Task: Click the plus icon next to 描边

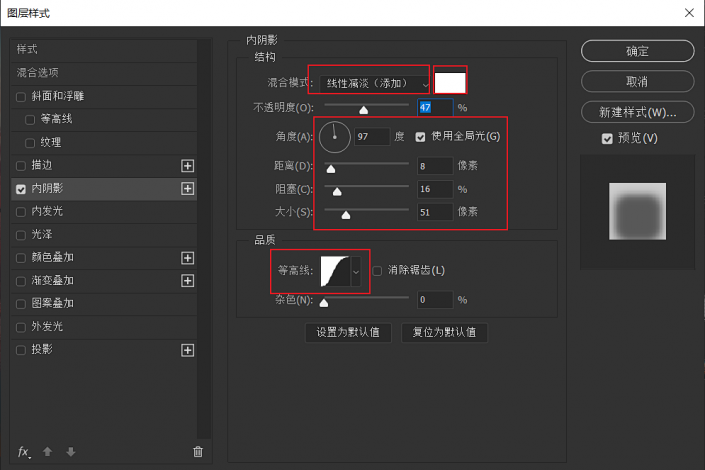Action: tap(187, 165)
